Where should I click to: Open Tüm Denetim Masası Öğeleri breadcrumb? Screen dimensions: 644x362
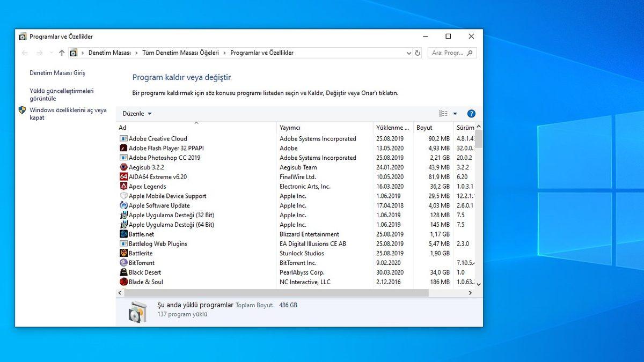[x=181, y=53]
